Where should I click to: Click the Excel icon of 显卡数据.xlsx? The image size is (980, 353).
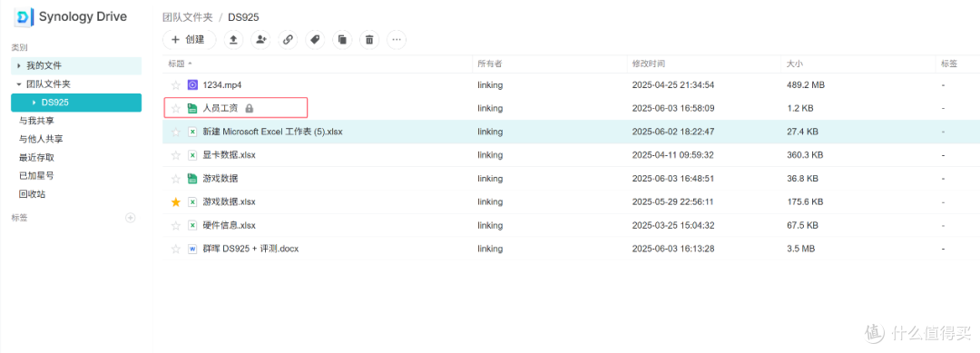click(x=192, y=155)
